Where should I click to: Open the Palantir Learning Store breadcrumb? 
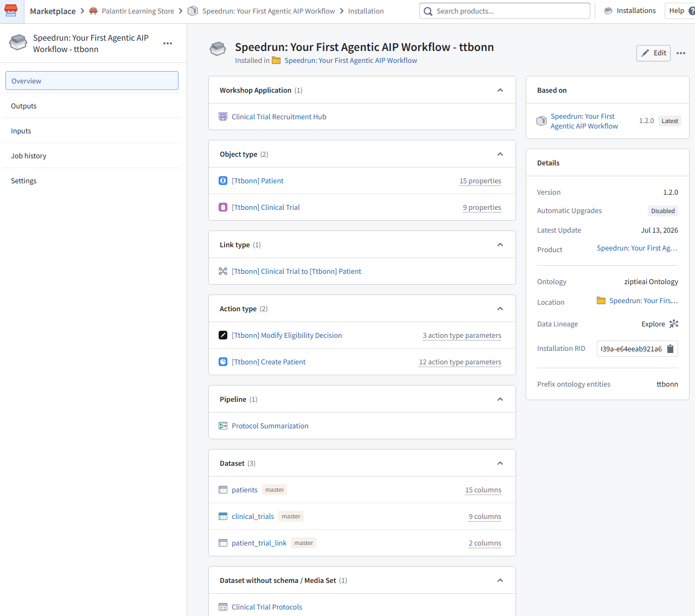click(138, 11)
